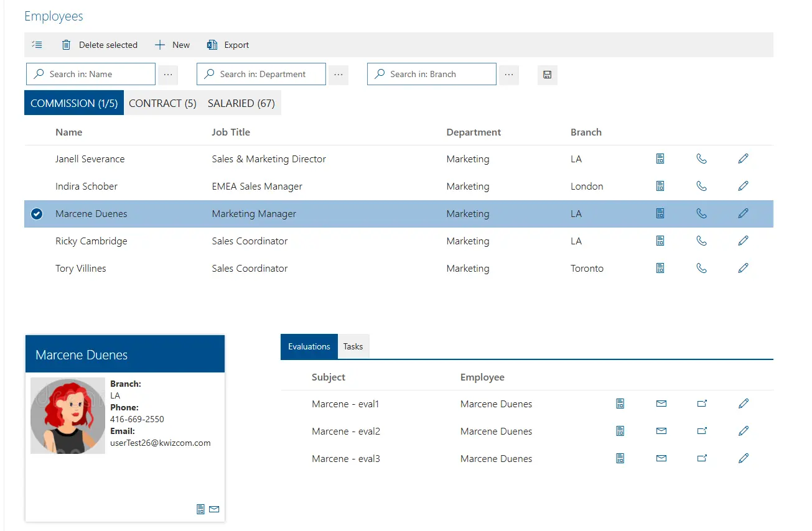Call Indira Schober using the phone icon
Image resolution: width=812 pixels, height=531 pixels.
pyautogui.click(x=702, y=186)
